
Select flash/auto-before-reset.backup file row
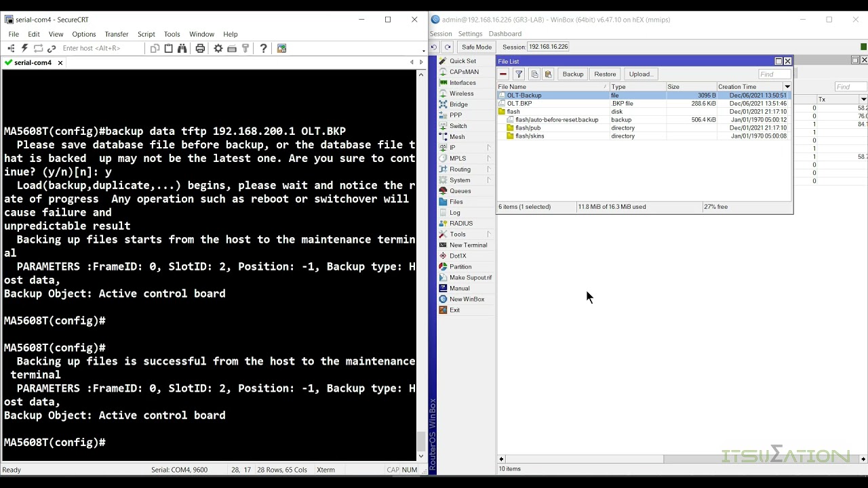[643, 120]
